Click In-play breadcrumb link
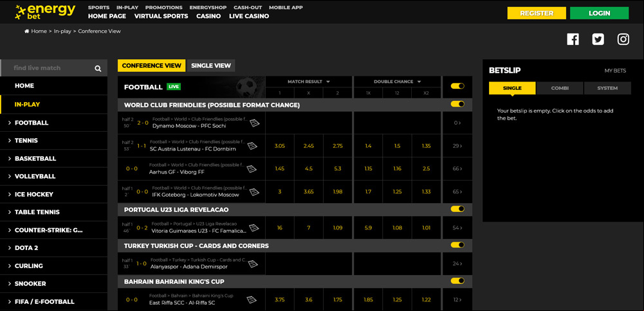This screenshot has width=644, height=311. coord(62,31)
